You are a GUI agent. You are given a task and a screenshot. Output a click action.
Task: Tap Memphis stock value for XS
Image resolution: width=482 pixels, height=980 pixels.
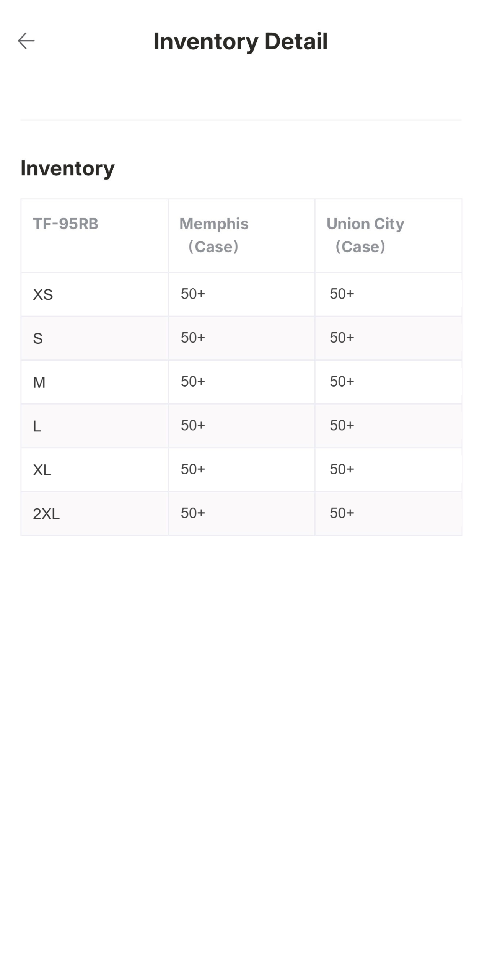[x=193, y=294]
